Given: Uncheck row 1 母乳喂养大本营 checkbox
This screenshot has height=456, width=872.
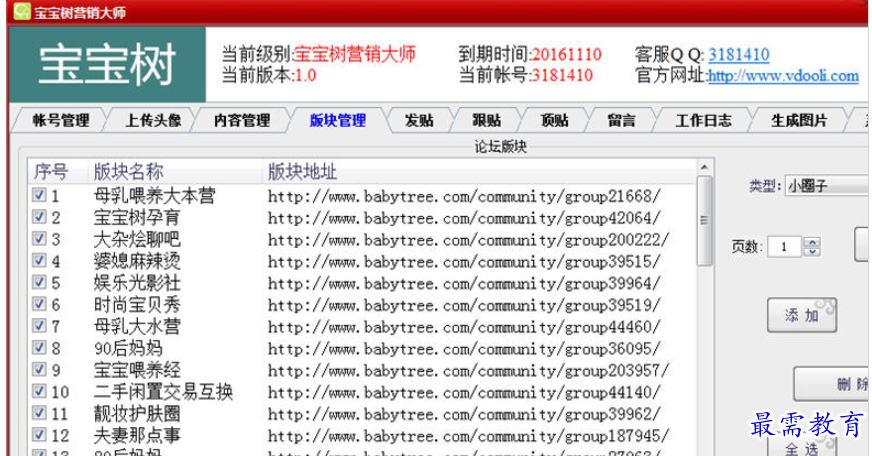Looking at the screenshot, I should pos(39,195).
